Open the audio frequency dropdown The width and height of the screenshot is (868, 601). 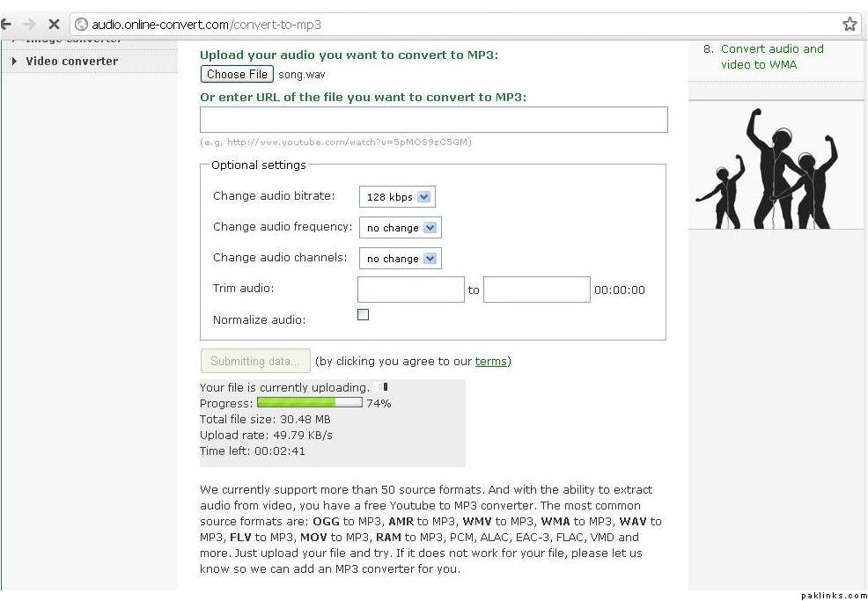(400, 228)
